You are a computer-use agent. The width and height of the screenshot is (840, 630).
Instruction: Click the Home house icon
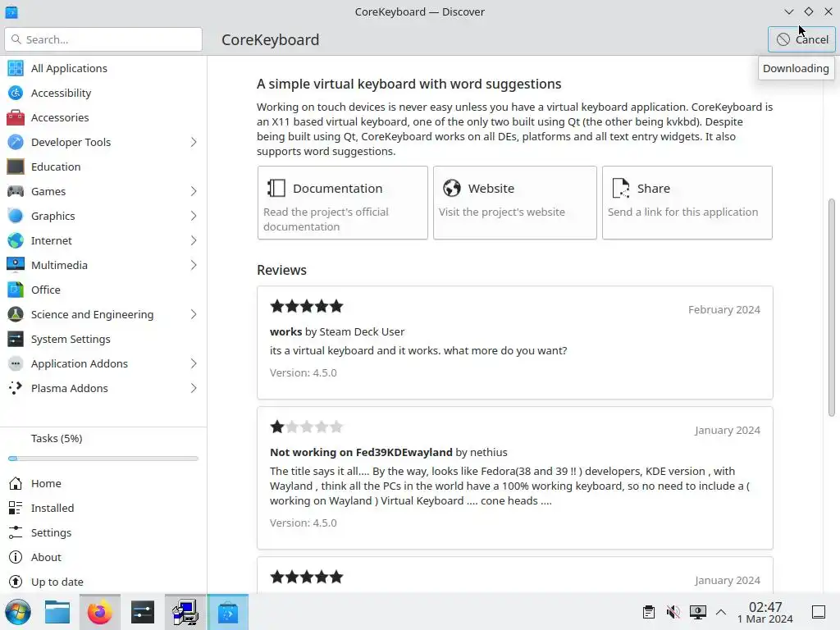click(16, 483)
